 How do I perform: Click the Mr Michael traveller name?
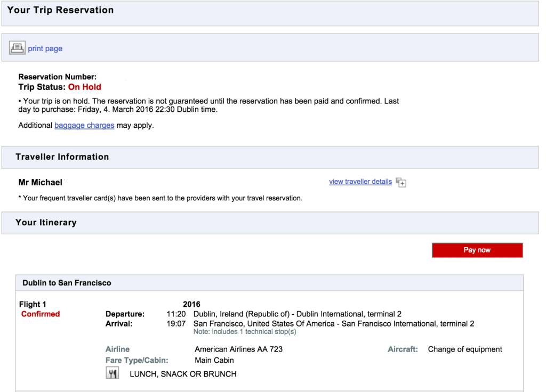tap(41, 183)
